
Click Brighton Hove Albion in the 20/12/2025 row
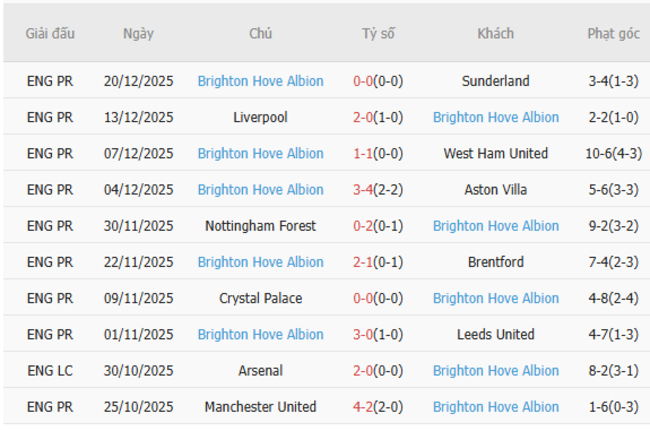(260, 81)
